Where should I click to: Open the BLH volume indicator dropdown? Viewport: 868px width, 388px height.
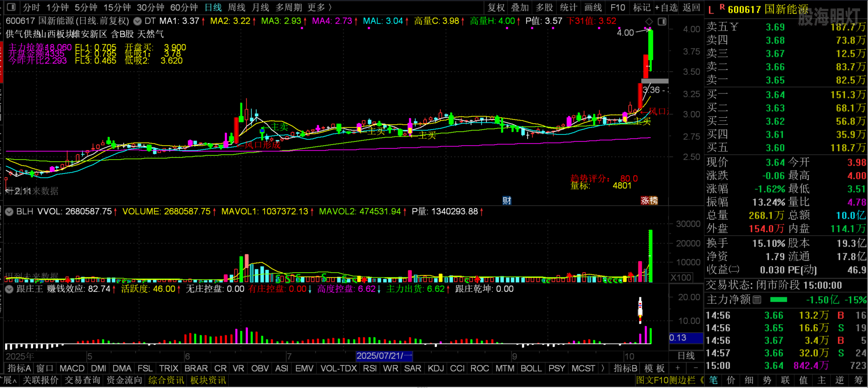(9, 212)
